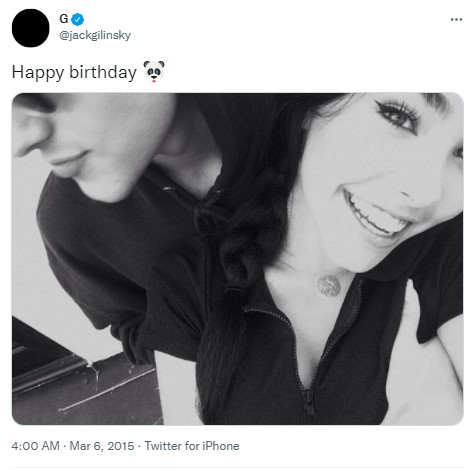The width and height of the screenshot is (468, 471).
Task: Click the blue verified checkmark badge
Action: [x=78, y=19]
